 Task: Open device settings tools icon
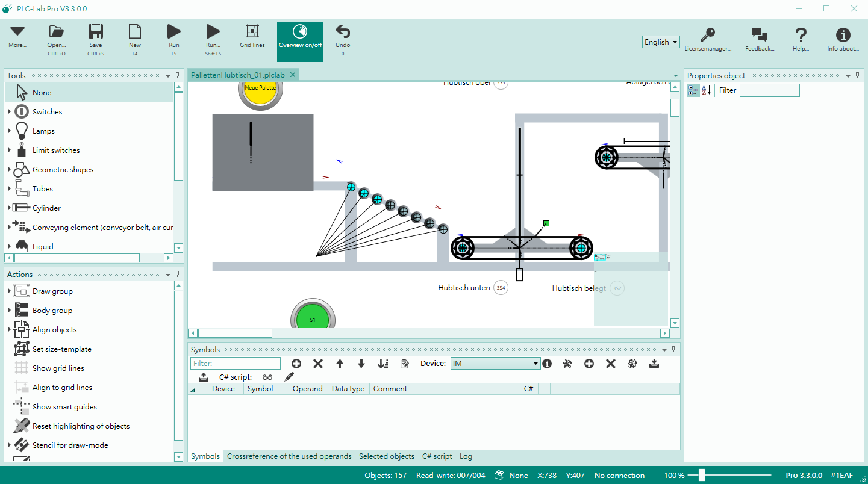[567, 364]
